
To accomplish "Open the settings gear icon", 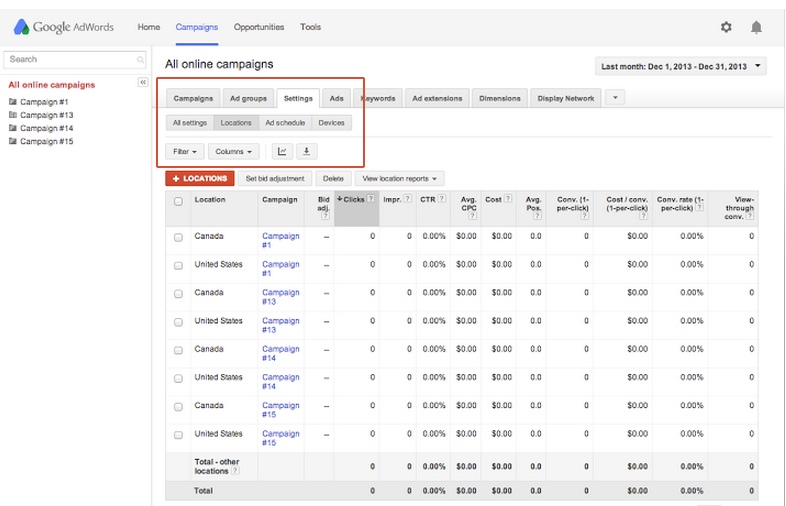I will click(x=726, y=27).
